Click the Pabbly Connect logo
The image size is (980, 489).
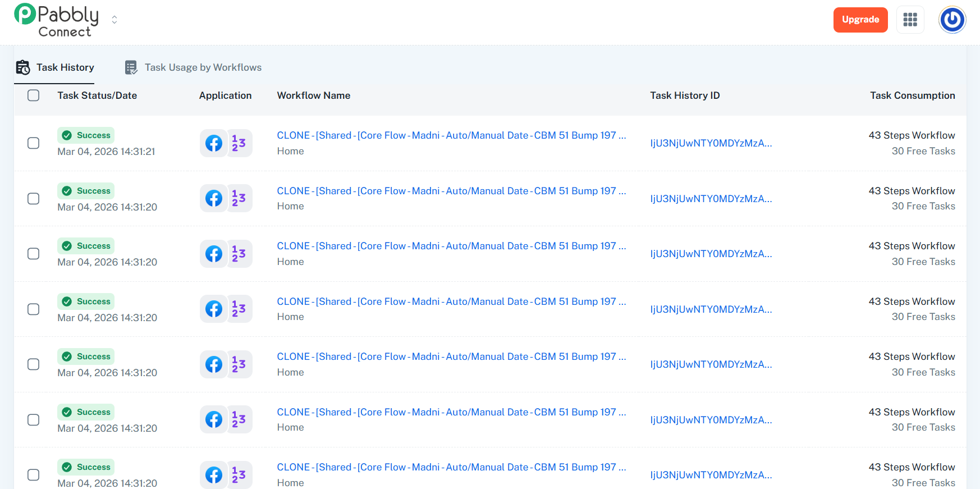click(56, 20)
